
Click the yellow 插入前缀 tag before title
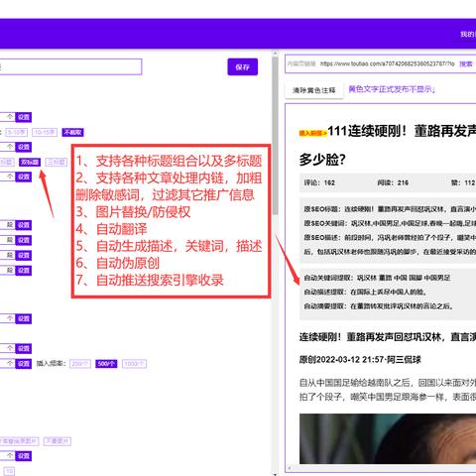tap(312, 133)
